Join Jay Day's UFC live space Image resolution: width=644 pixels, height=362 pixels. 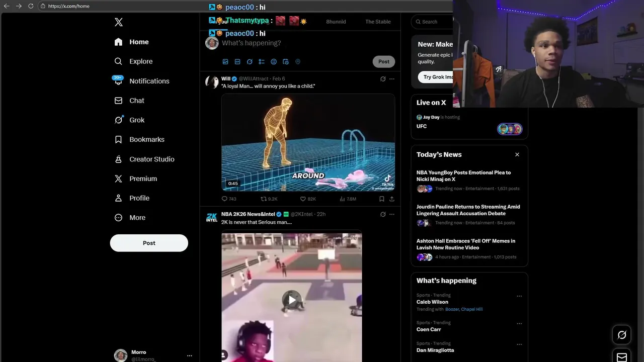click(x=469, y=122)
